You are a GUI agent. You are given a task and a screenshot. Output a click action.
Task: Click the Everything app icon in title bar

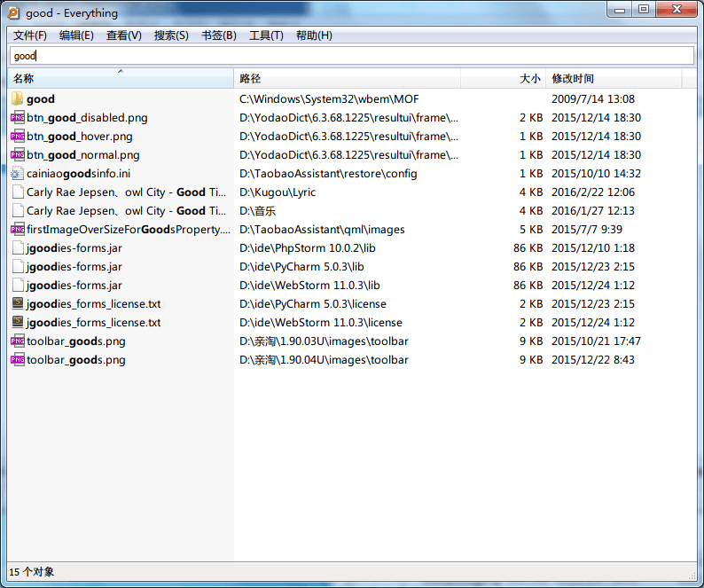tap(13, 12)
